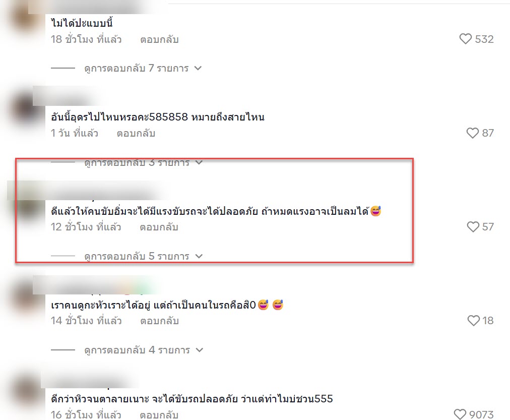
Task: Open avatar of the 12-hours-ago commenter
Action: (x=25, y=204)
